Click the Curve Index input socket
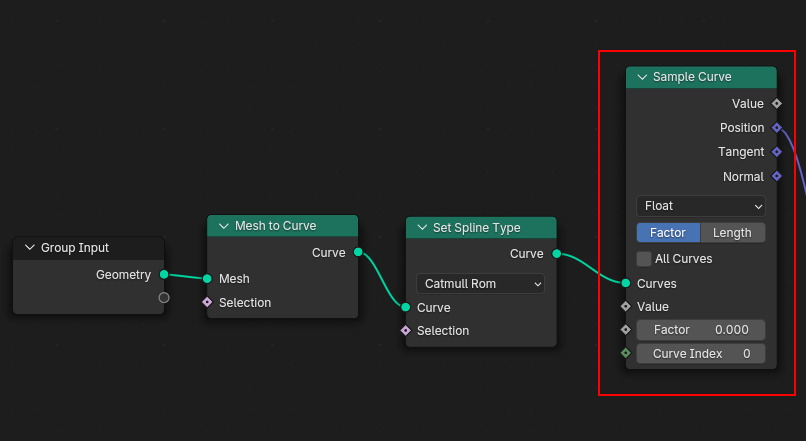This screenshot has width=806, height=441. (x=626, y=353)
